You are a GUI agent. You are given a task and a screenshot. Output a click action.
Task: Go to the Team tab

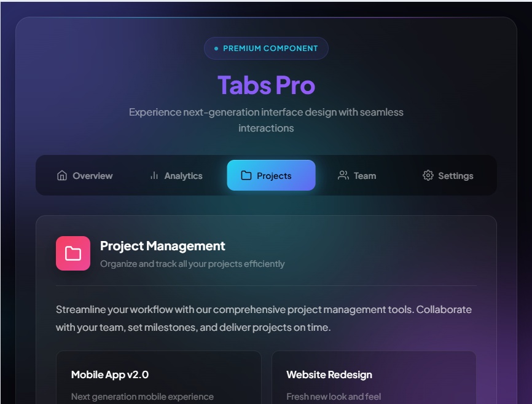[x=357, y=175]
